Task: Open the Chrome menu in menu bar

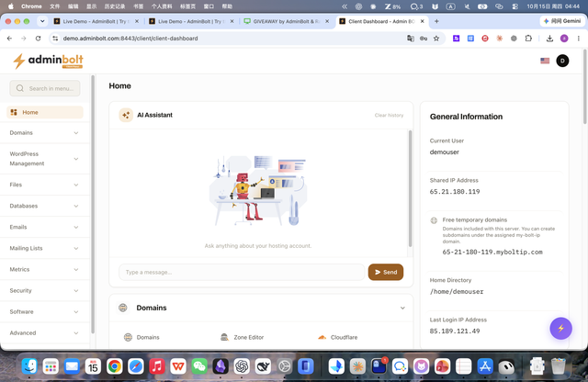Action: tap(31, 6)
